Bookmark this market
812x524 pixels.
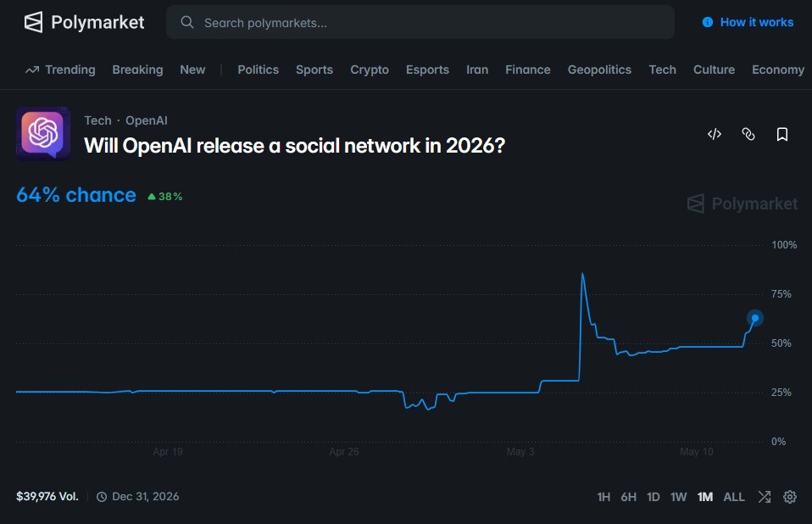click(x=782, y=134)
